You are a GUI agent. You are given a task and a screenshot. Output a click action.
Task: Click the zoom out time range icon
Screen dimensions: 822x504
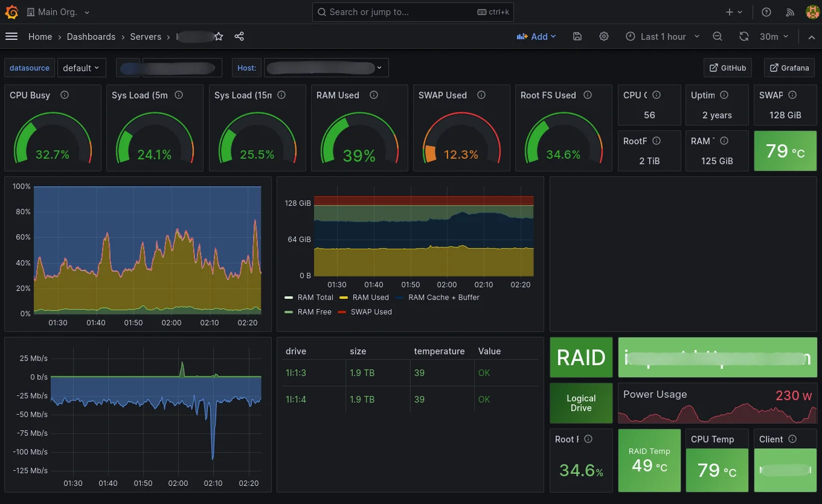(x=718, y=36)
